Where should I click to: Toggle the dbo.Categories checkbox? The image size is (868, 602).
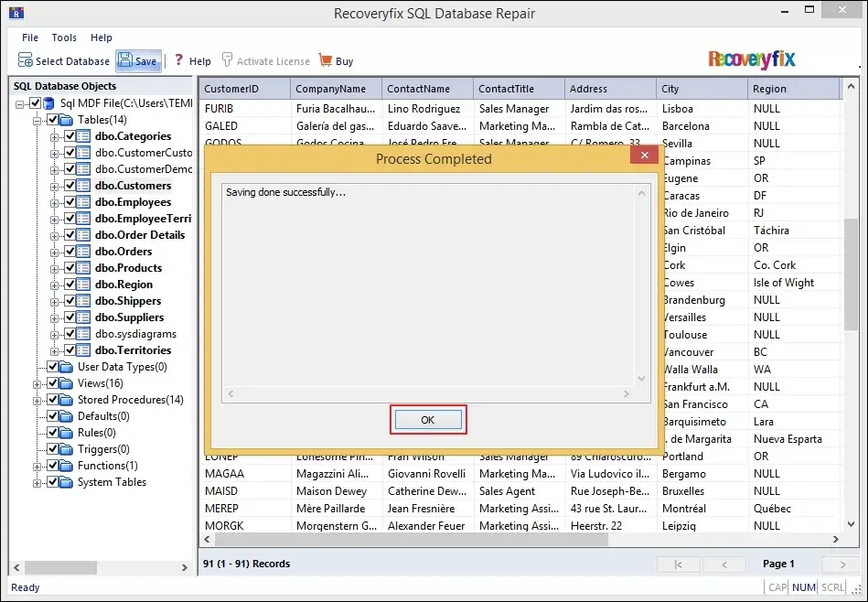tap(70, 136)
